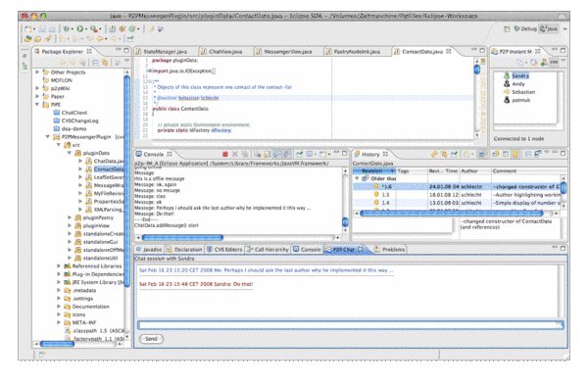Click the Console horizontal scrollbar thumb
Image resolution: width=588 pixels, height=385 pixels.
tap(182, 238)
